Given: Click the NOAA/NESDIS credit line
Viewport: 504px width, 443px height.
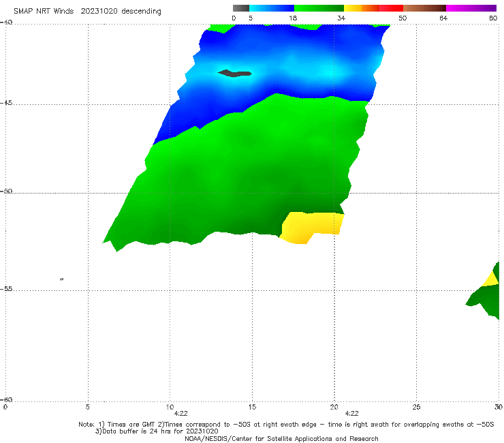Looking at the screenshot, I should click(x=281, y=439).
